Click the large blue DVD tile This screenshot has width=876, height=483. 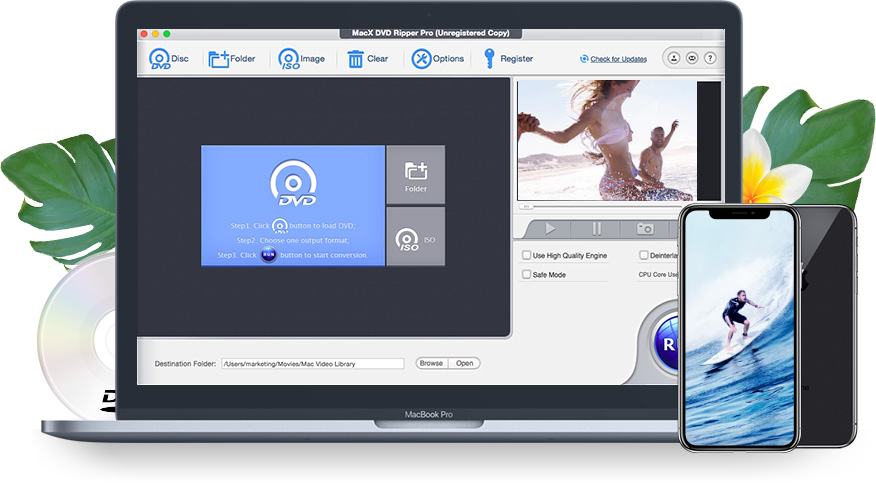[x=293, y=205]
